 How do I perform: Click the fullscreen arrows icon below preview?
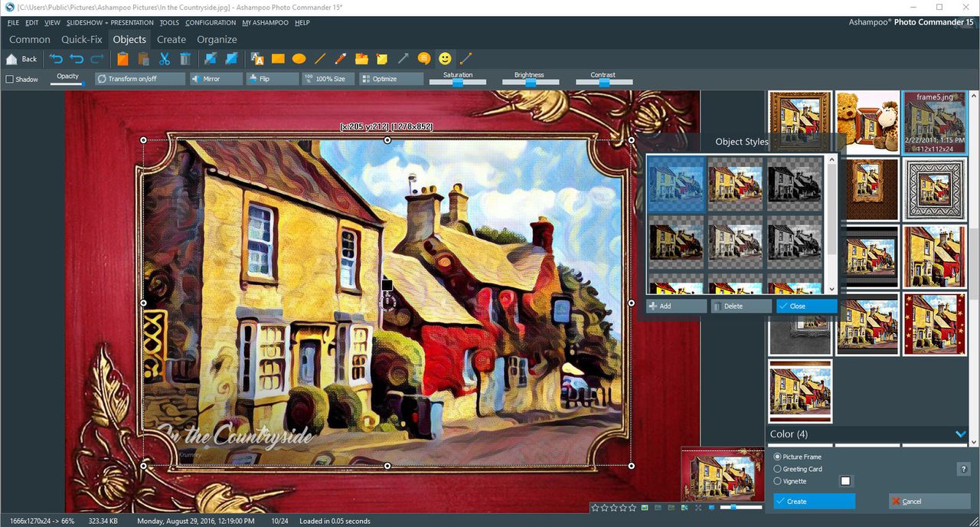click(697, 507)
